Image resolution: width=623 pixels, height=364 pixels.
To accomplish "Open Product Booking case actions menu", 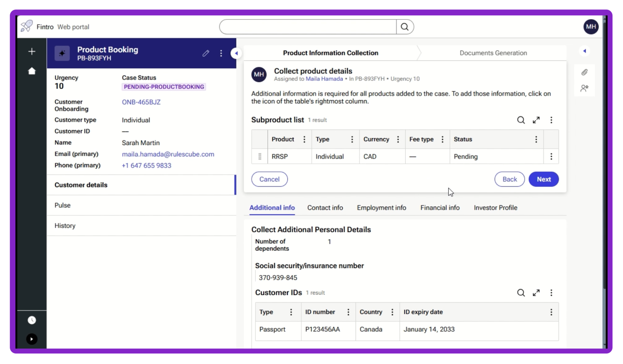I will (x=221, y=53).
